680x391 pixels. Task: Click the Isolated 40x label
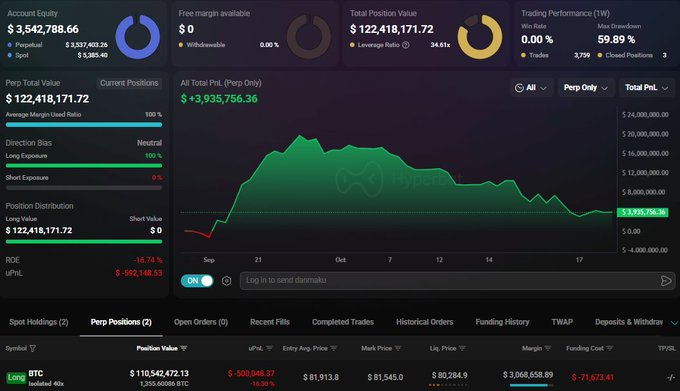point(46,384)
